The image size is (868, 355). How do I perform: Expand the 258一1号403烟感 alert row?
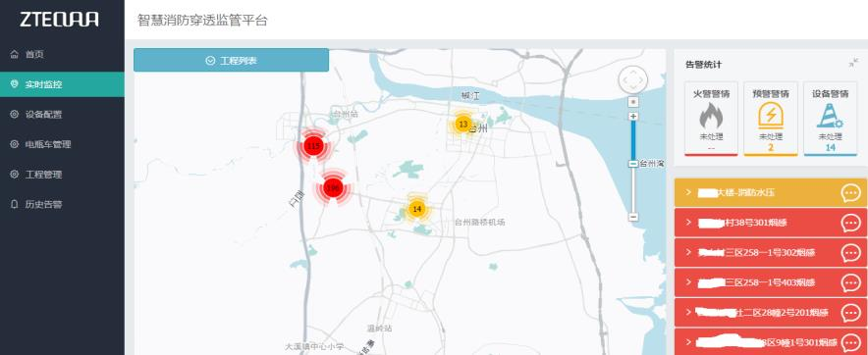(x=771, y=282)
